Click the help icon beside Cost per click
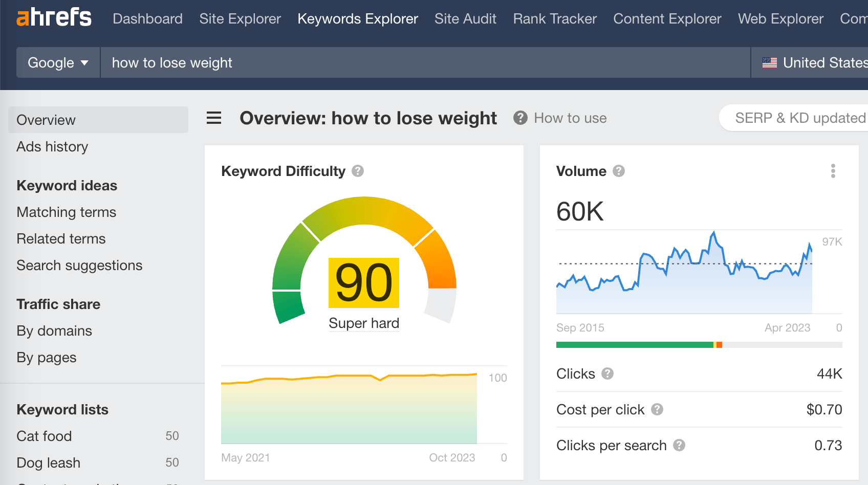This screenshot has width=868, height=485. (657, 409)
